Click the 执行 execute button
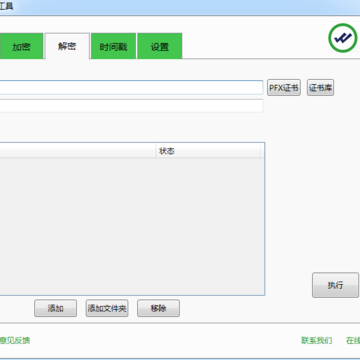The width and height of the screenshot is (360, 360). pos(335,285)
